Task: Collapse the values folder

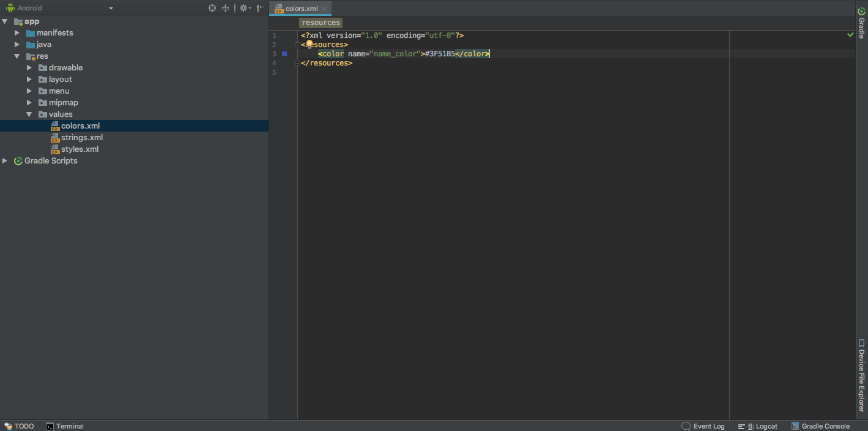Action: click(x=29, y=114)
